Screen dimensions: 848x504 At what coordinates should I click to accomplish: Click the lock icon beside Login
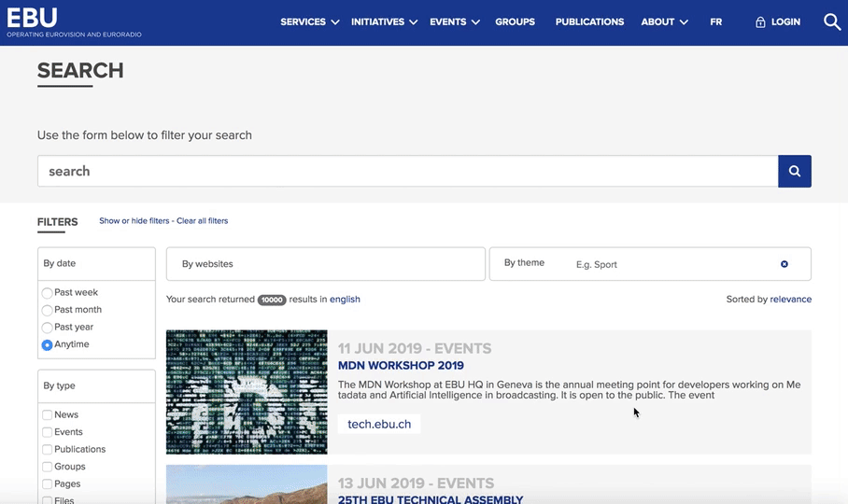coord(760,22)
